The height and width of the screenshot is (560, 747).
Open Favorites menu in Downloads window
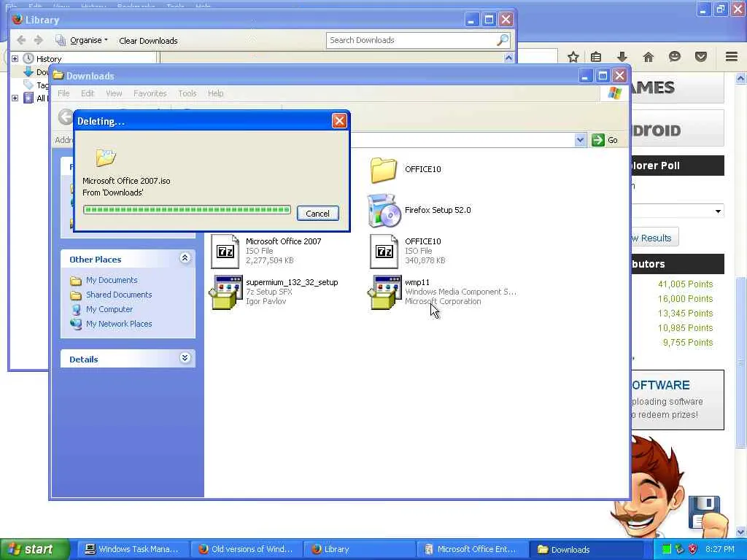pos(150,93)
